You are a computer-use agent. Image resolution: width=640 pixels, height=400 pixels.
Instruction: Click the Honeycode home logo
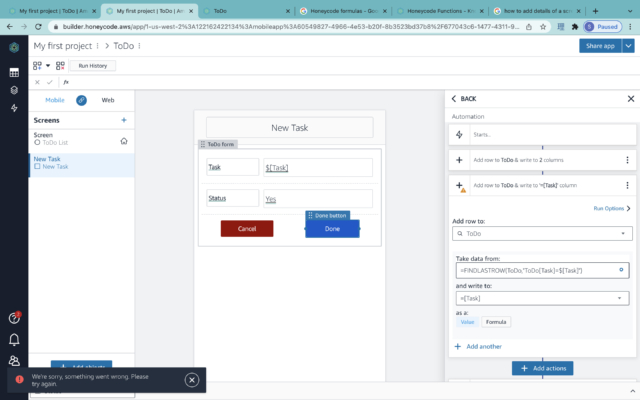point(14,47)
